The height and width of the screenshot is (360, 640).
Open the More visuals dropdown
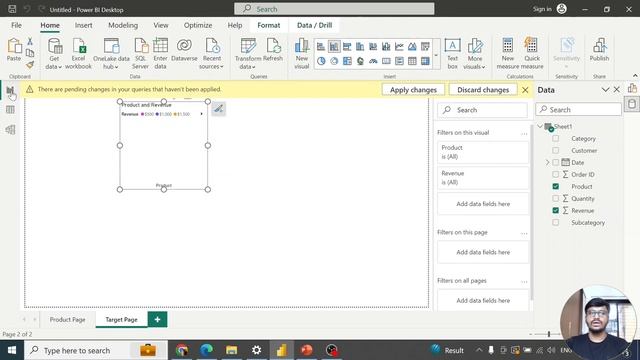(475, 53)
